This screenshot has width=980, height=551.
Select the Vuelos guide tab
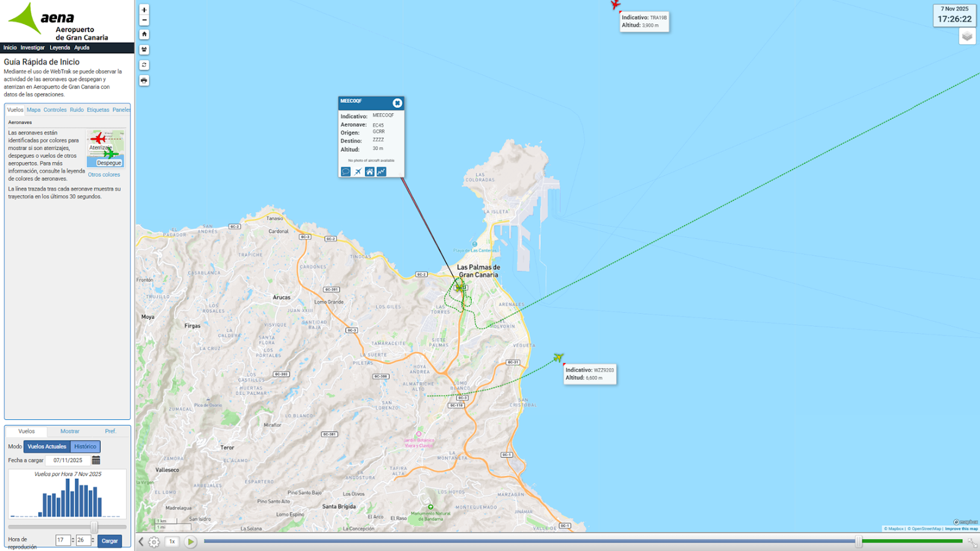pos(15,110)
